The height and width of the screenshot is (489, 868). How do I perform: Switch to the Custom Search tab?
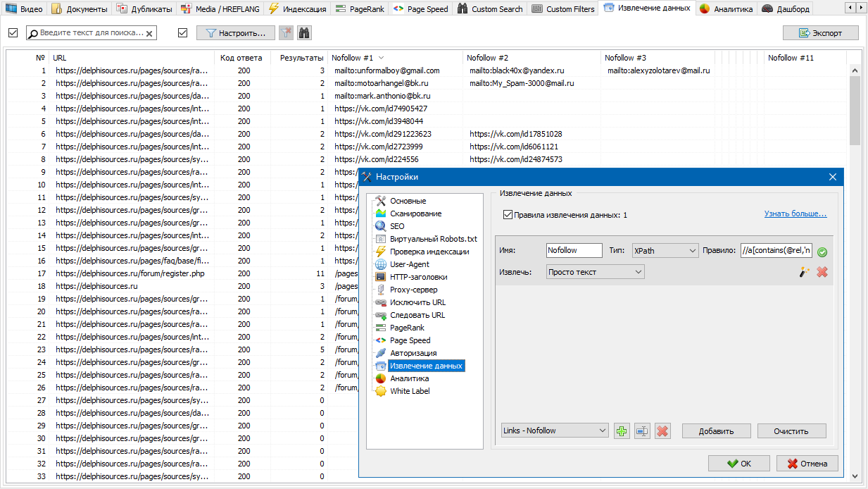coord(491,9)
